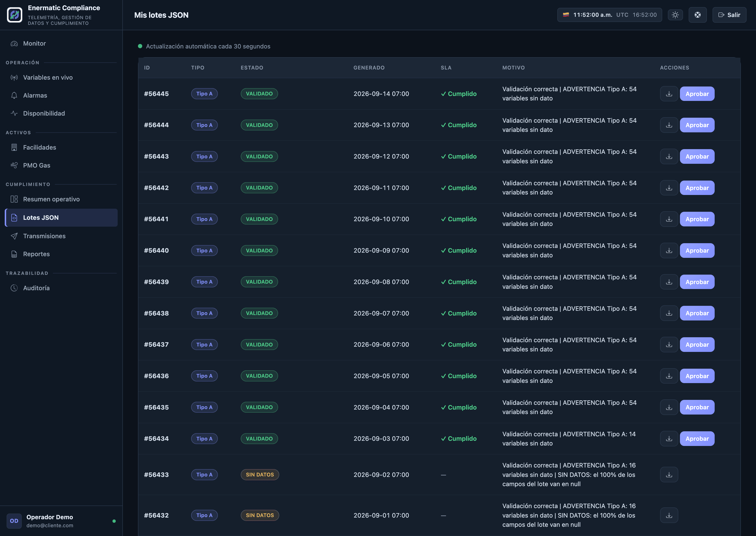756x536 pixels.
Task: Approve batch #56445
Action: tap(697, 94)
